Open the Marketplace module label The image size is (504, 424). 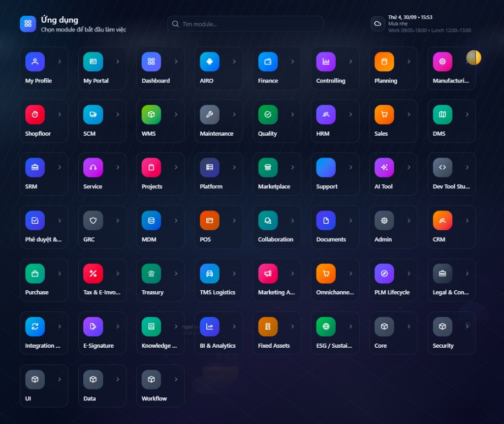click(274, 186)
